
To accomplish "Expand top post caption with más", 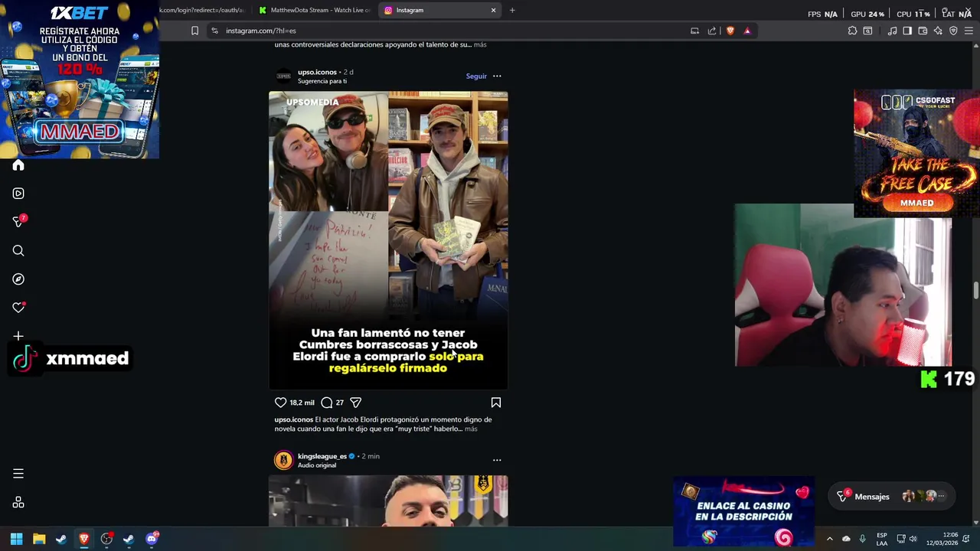I will pyautogui.click(x=480, y=44).
